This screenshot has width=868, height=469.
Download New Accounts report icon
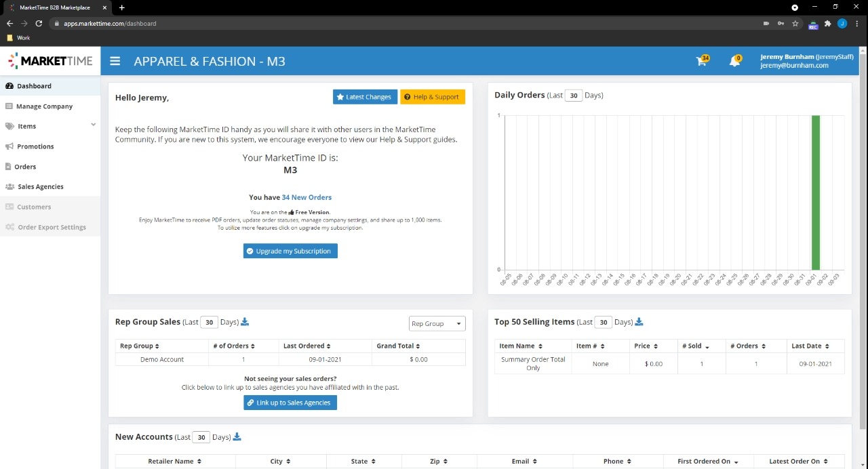(x=237, y=437)
